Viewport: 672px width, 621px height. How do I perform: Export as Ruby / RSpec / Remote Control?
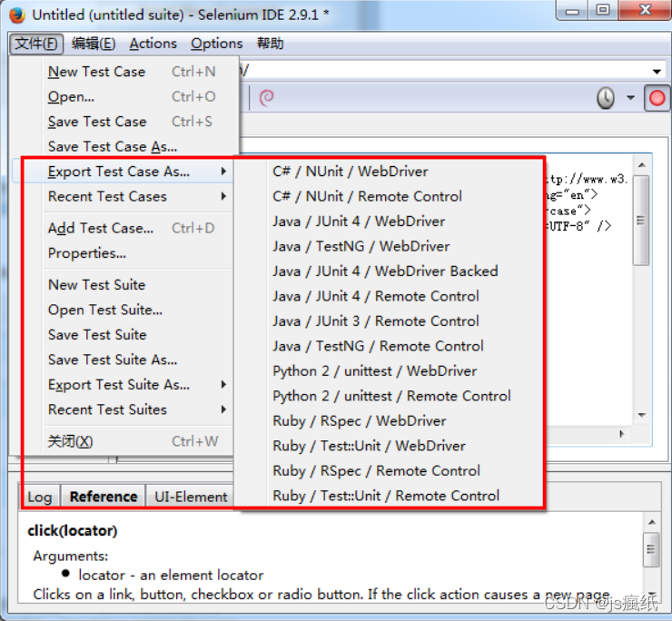[x=390, y=470]
